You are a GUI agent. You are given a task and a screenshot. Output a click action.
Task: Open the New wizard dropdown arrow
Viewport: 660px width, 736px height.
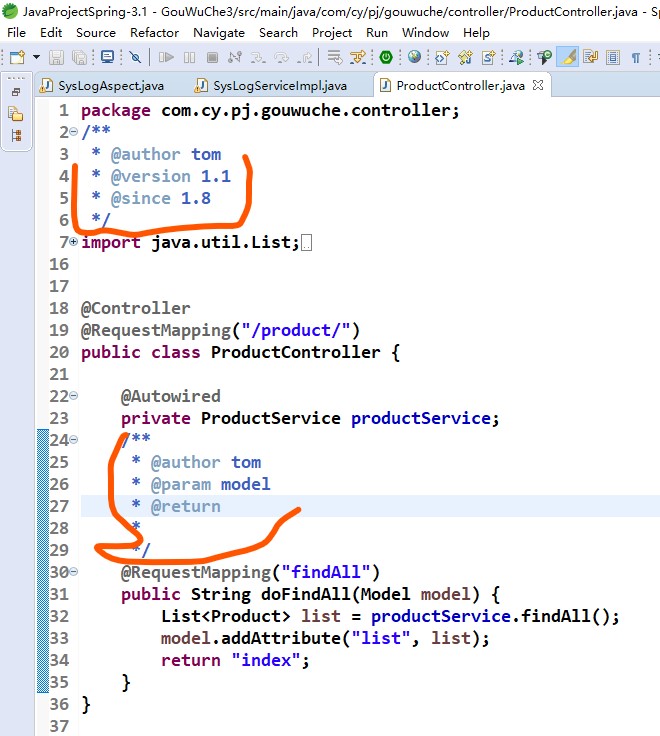tap(36, 57)
